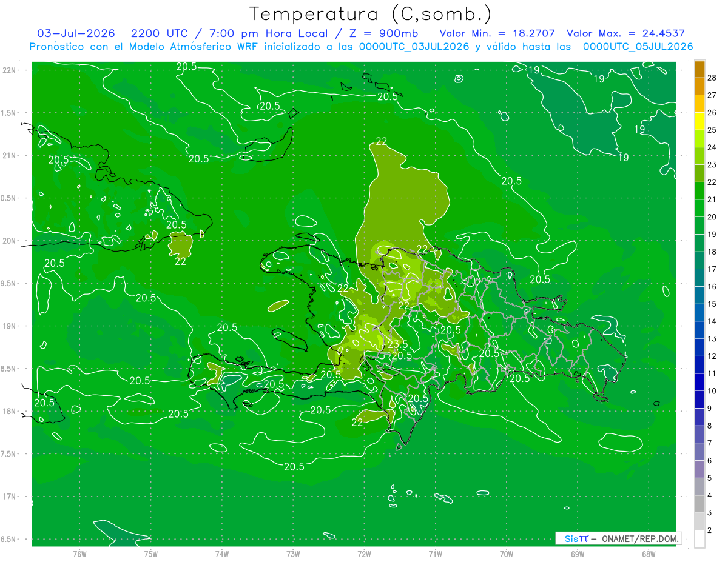Click the '20N' latitude axis label
The image size is (728, 562).
click(8, 241)
